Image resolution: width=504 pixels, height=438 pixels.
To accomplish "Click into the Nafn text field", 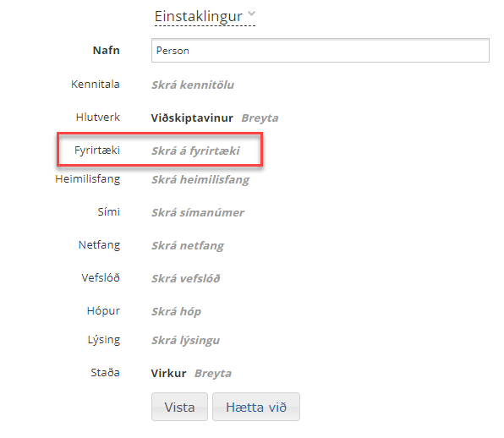I will [x=320, y=51].
